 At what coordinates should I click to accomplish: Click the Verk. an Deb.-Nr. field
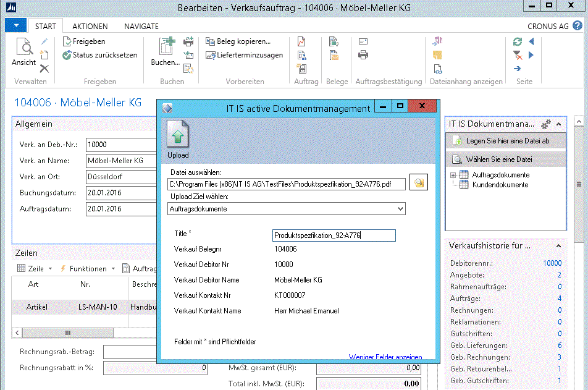coord(121,145)
